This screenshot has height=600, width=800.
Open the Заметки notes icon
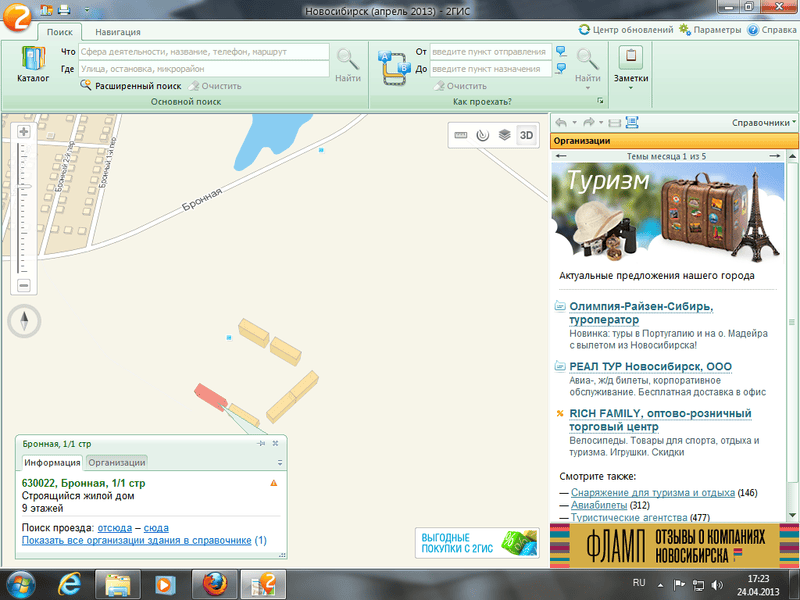pyautogui.click(x=630, y=58)
